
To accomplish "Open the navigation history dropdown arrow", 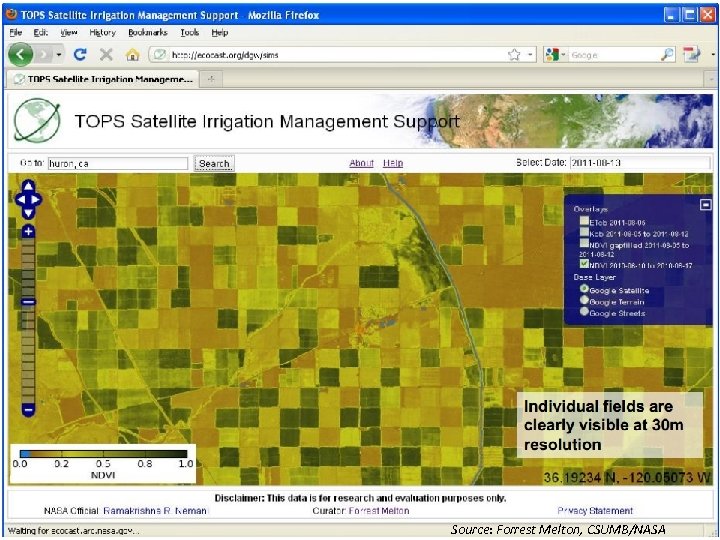I will tap(59, 55).
